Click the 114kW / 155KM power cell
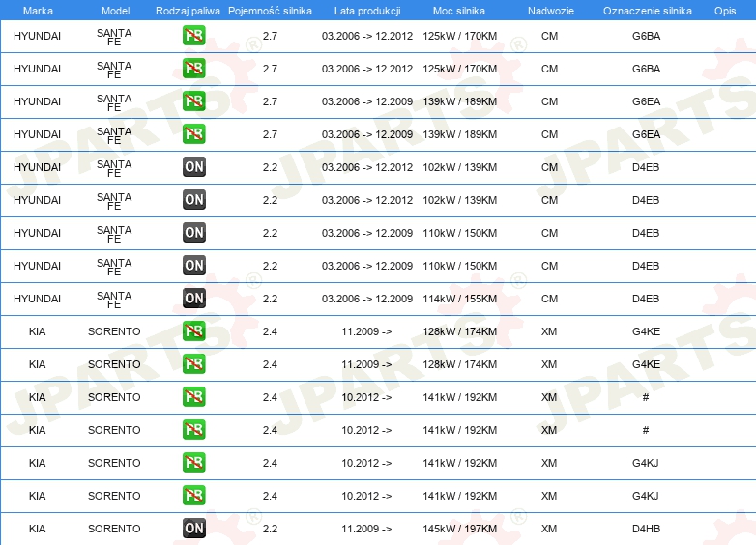 [x=459, y=299]
